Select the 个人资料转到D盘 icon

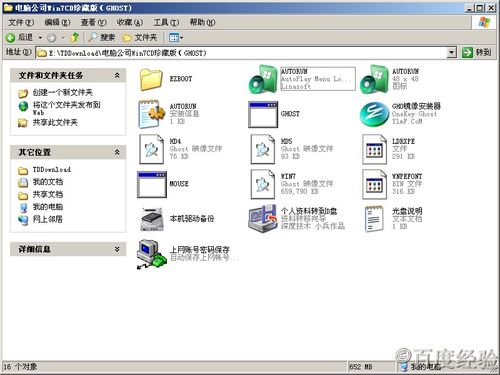point(263,219)
